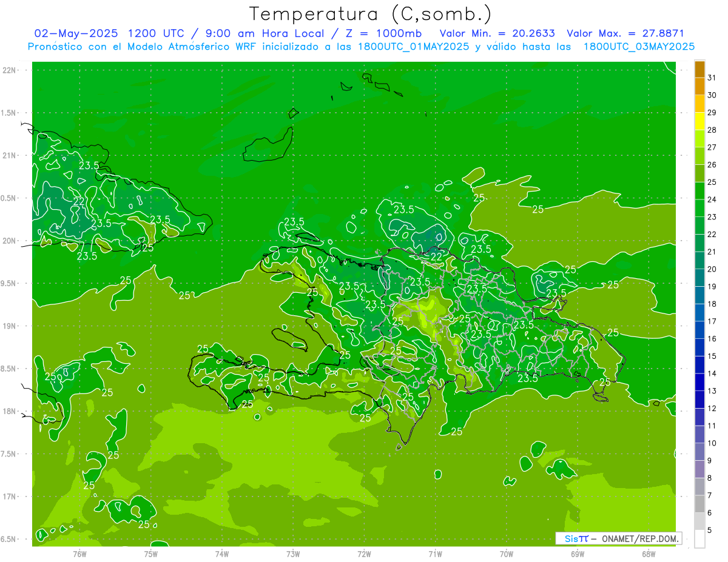This screenshot has height=562, width=728.
Task: Click the "28" label on the color scale
Action: pos(712,130)
